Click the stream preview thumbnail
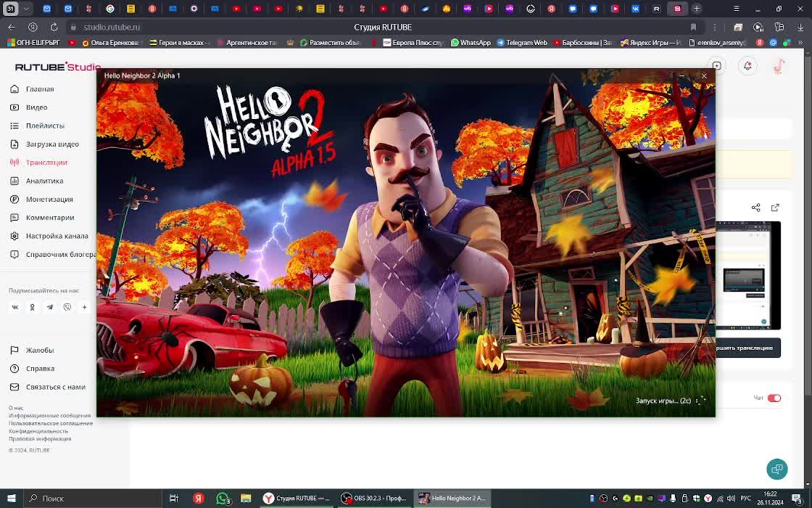The height and width of the screenshot is (508, 812). click(748, 276)
